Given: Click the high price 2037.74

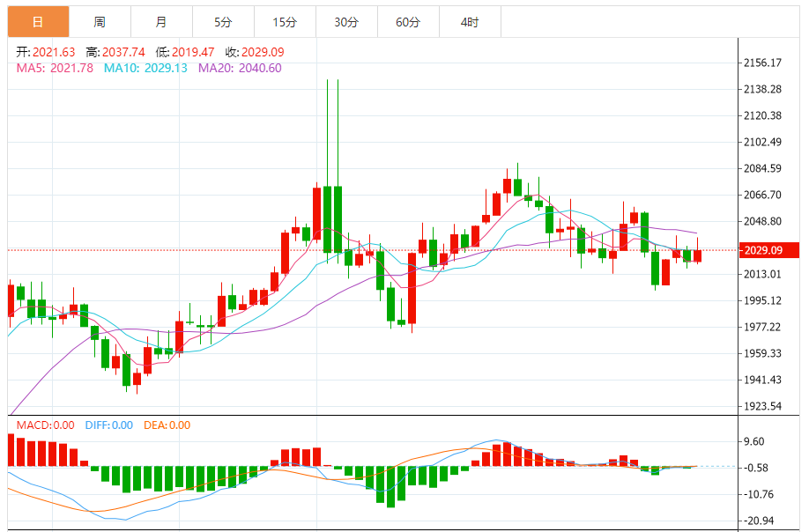Looking at the screenshot, I should [x=123, y=52].
